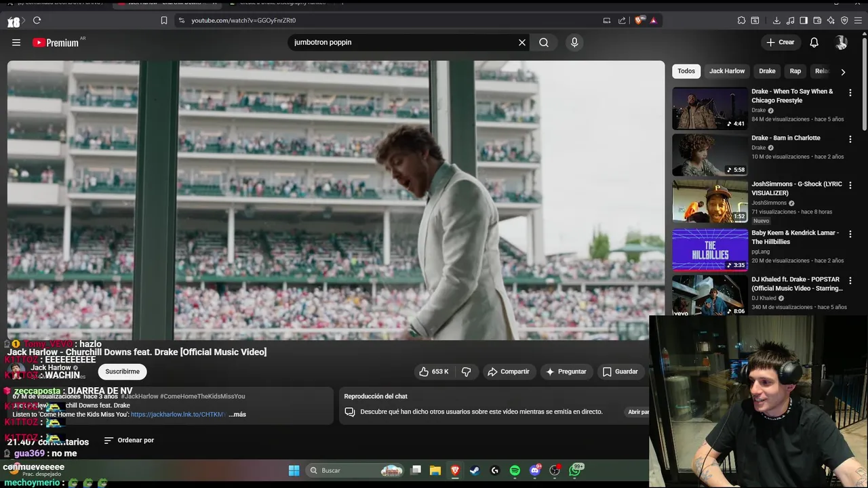Open Brave Rewards triangle icon
Screen dimensions: 868x488
[653, 20]
